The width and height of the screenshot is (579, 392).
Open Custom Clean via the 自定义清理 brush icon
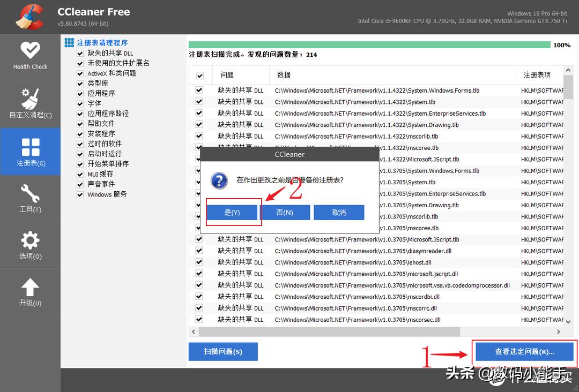30,98
